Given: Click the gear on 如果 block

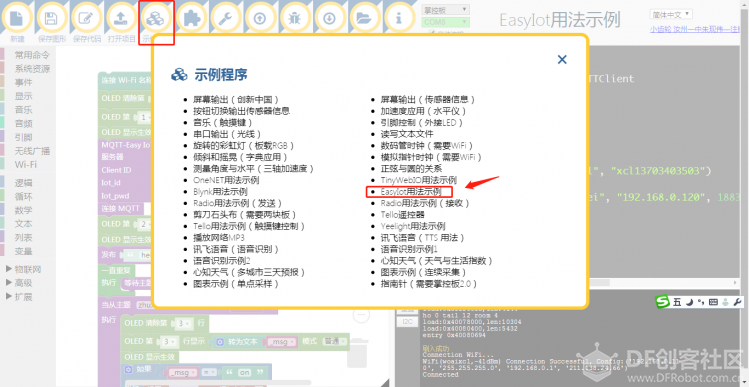Looking at the screenshot, I should coord(129,369).
